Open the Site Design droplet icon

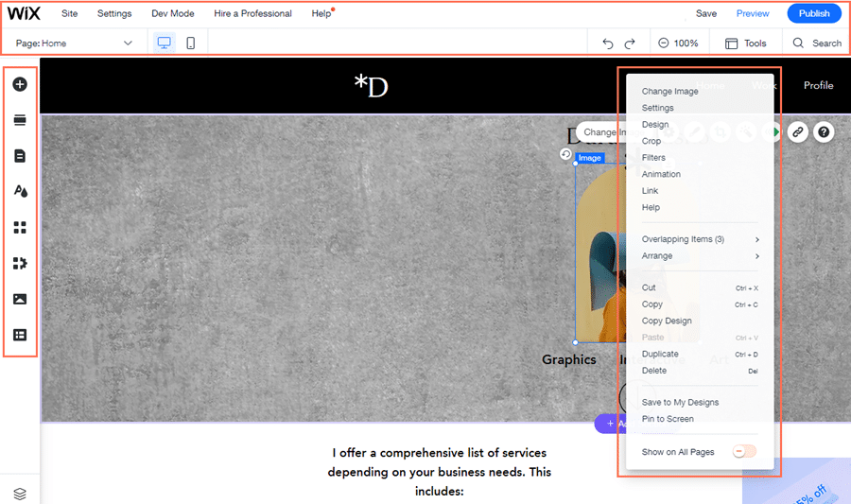click(x=20, y=191)
